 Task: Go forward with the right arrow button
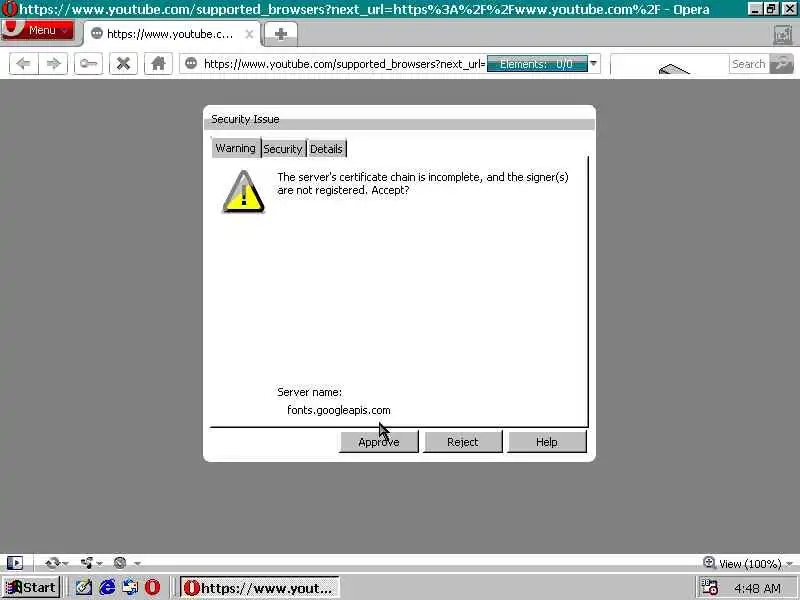[54, 64]
